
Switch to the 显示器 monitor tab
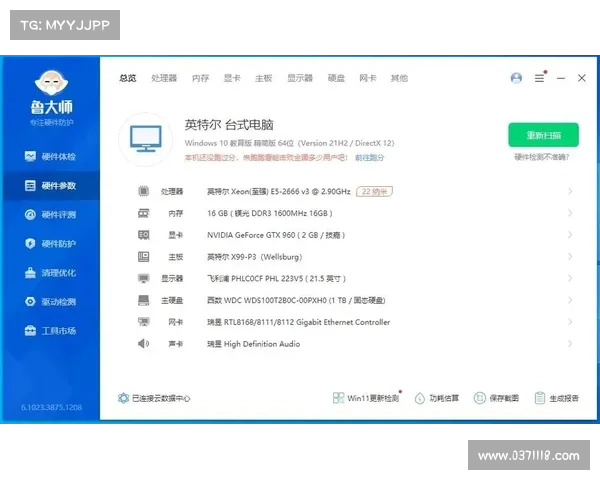coord(300,78)
